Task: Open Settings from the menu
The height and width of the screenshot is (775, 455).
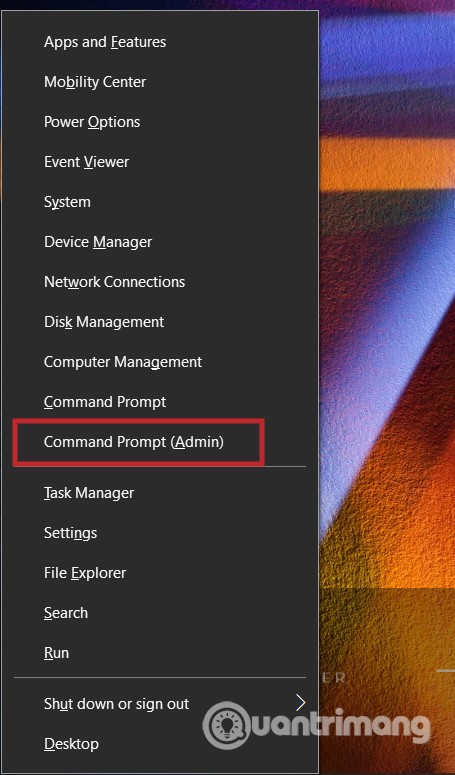Action: click(x=160, y=533)
